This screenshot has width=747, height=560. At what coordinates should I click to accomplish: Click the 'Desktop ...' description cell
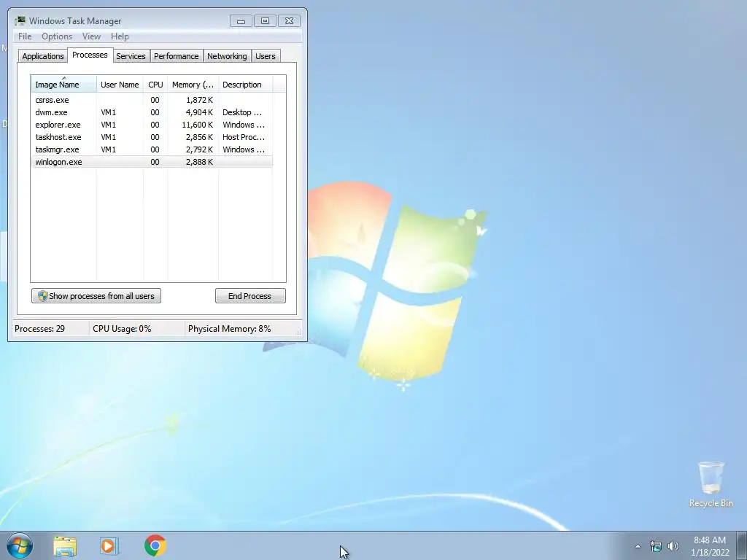click(242, 112)
